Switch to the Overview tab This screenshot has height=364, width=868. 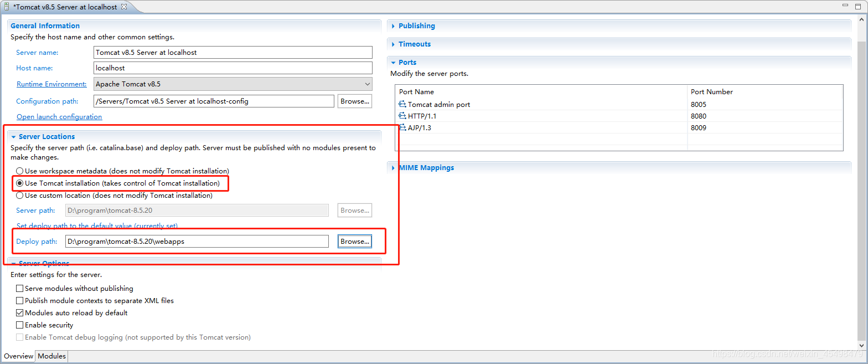pyautogui.click(x=18, y=356)
